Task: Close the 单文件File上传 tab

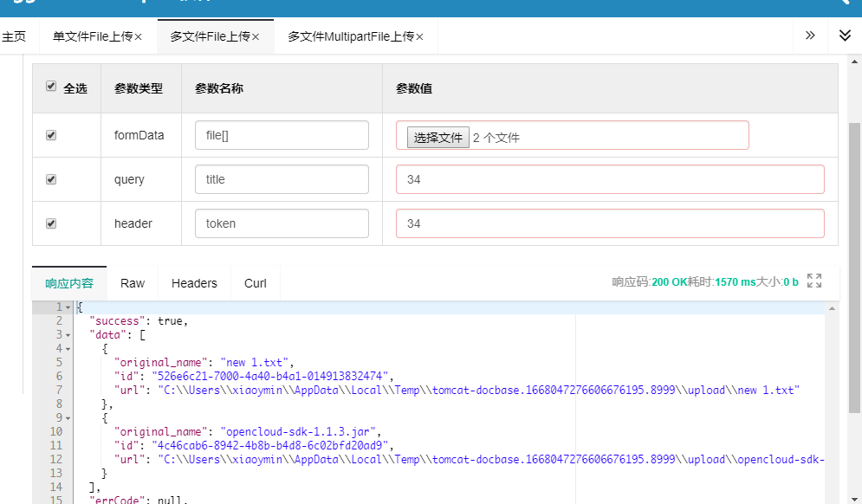Action: (138, 37)
